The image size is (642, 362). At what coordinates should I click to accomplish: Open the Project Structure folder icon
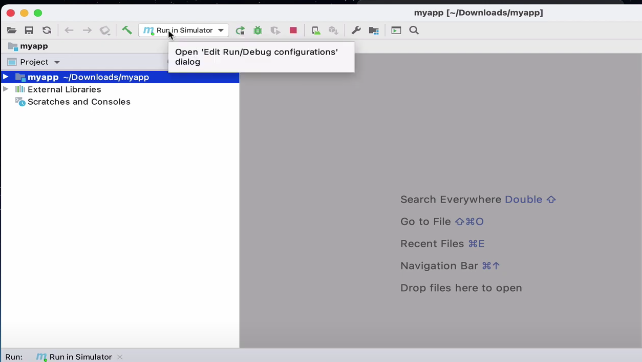tap(373, 30)
